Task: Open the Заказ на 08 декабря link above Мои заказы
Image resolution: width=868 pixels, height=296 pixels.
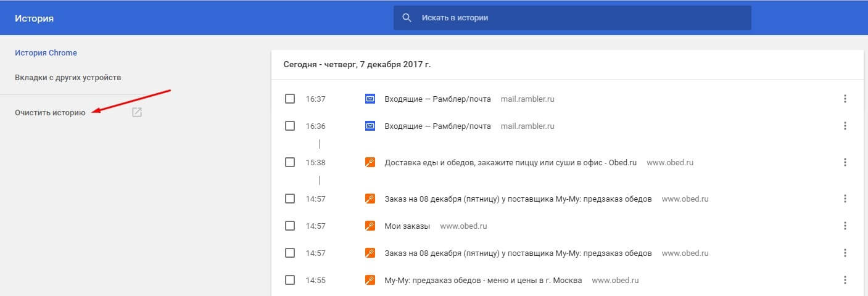Action: tap(518, 199)
